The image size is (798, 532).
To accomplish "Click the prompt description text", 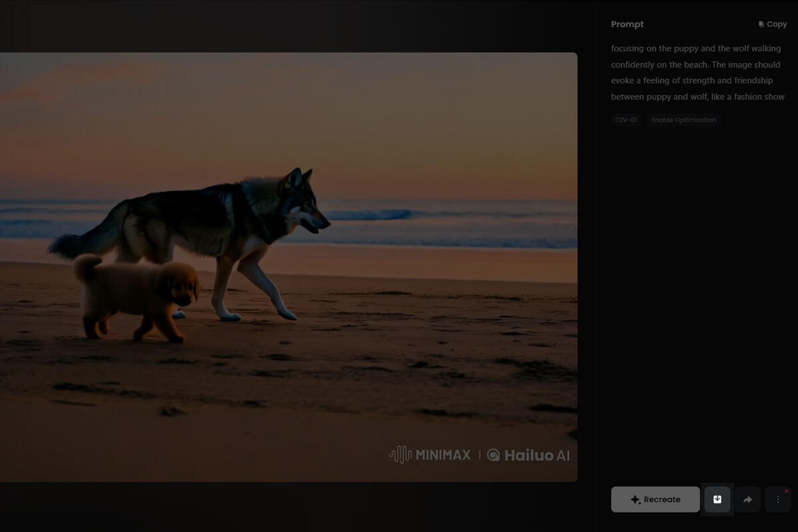I will (697, 72).
